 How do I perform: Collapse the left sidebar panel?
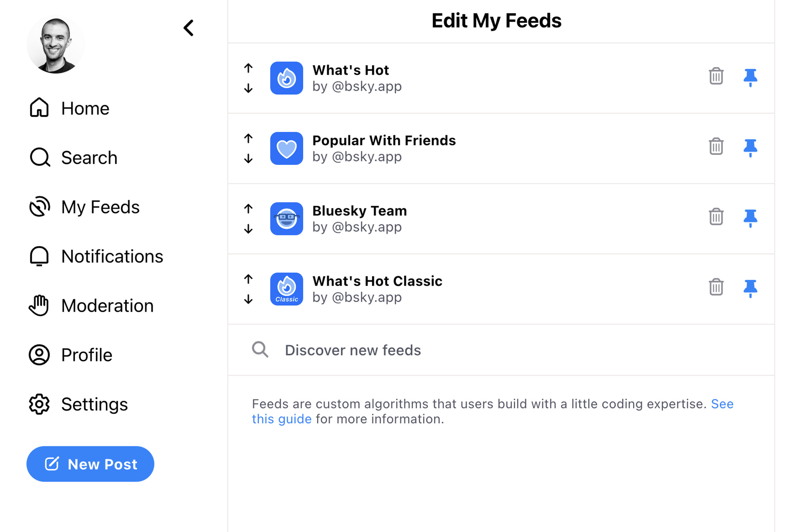(188, 28)
